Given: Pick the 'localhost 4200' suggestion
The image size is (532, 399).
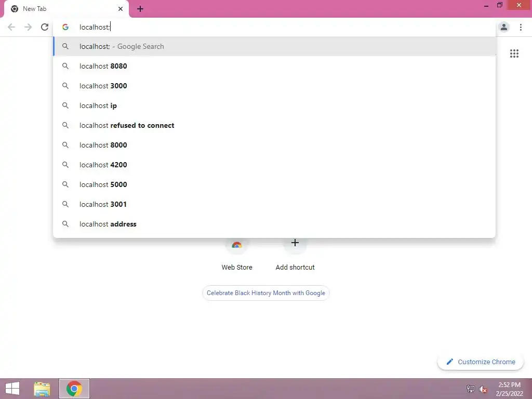Looking at the screenshot, I should 274,165.
